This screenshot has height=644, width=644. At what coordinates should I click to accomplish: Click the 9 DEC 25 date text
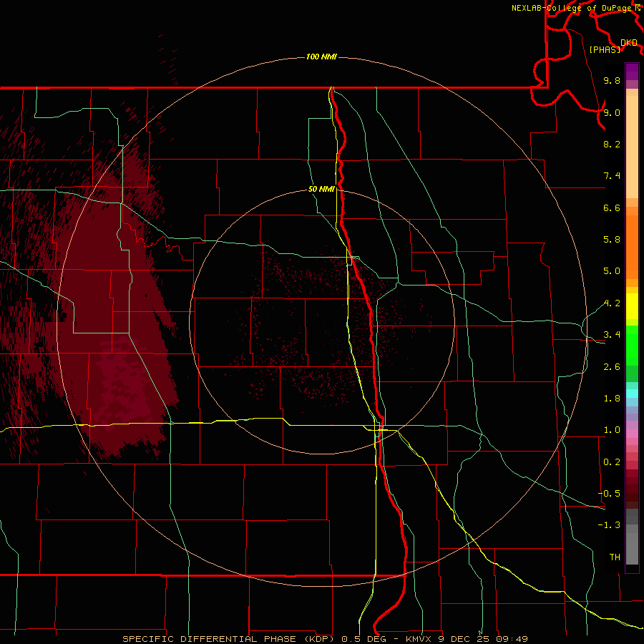(x=464, y=639)
